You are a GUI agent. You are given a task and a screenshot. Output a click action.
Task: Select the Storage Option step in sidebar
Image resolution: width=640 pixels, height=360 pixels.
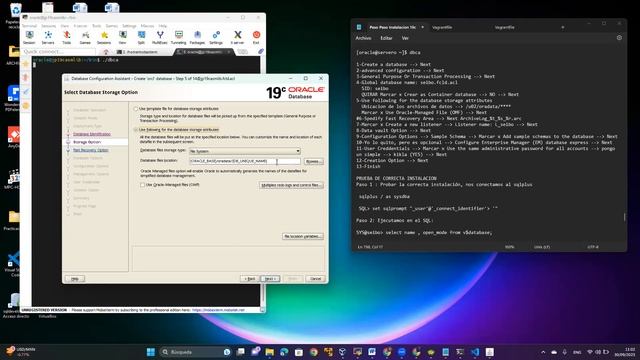point(87,142)
